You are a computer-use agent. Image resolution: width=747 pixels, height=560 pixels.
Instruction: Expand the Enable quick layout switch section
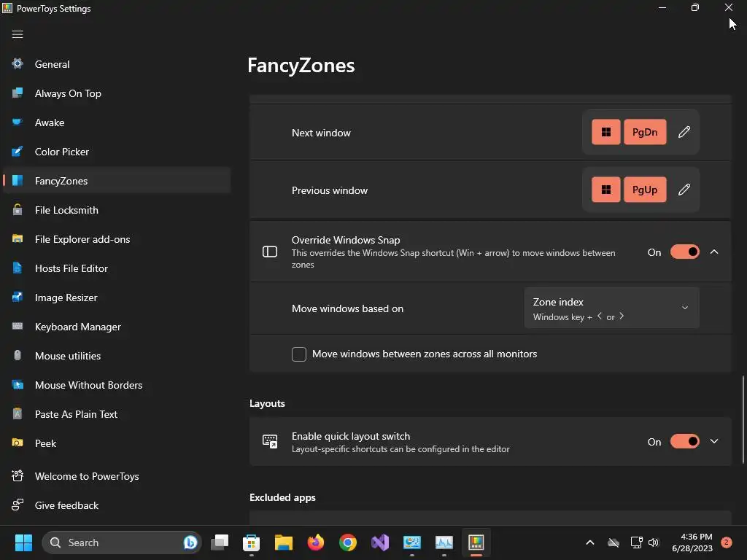pyautogui.click(x=714, y=441)
